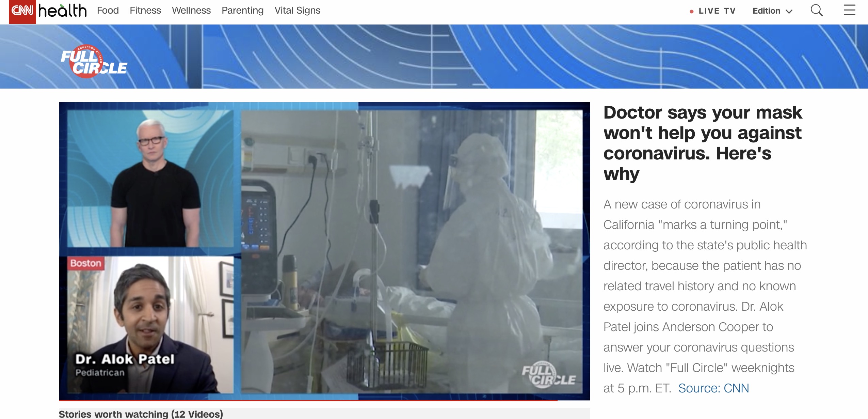Play the Dr. Alok Patel video
This screenshot has width=868, height=419.
click(x=324, y=251)
